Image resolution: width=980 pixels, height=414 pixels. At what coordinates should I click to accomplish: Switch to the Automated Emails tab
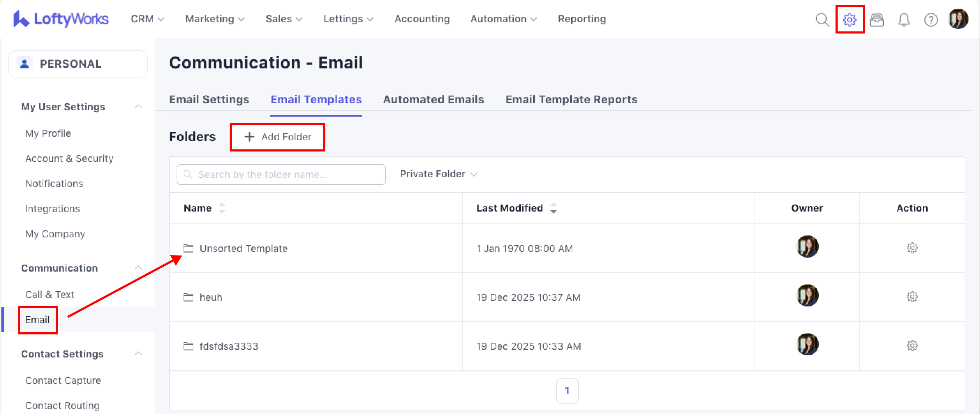tap(433, 99)
